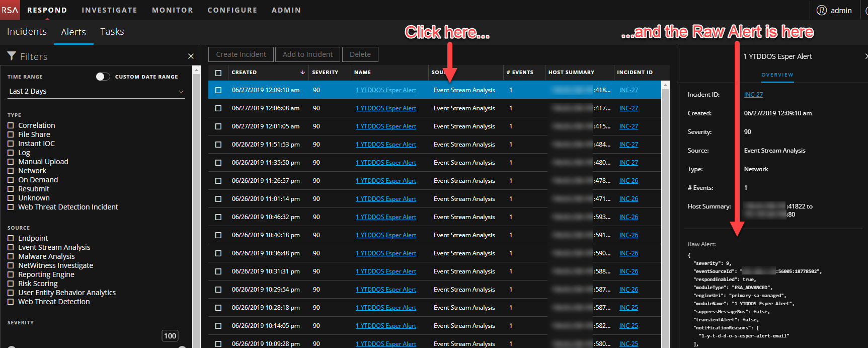Open the Last 2 Days time range dropdown
This screenshot has height=348, width=868.
pos(96,91)
